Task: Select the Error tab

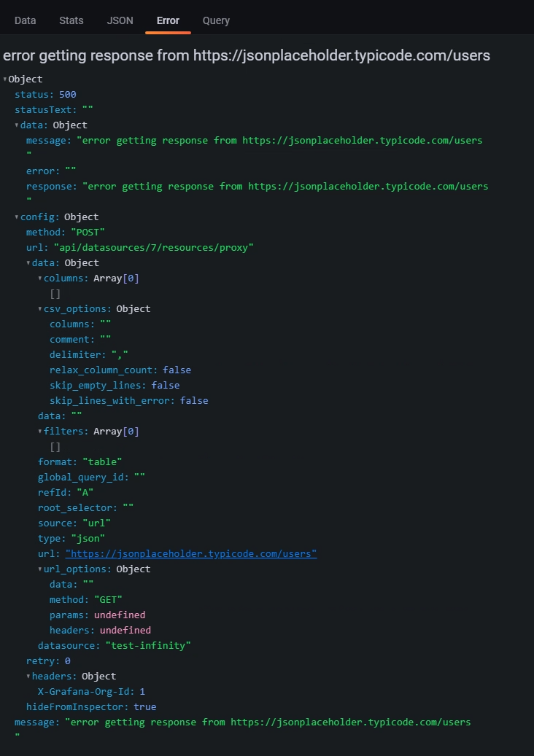Action: [x=168, y=20]
